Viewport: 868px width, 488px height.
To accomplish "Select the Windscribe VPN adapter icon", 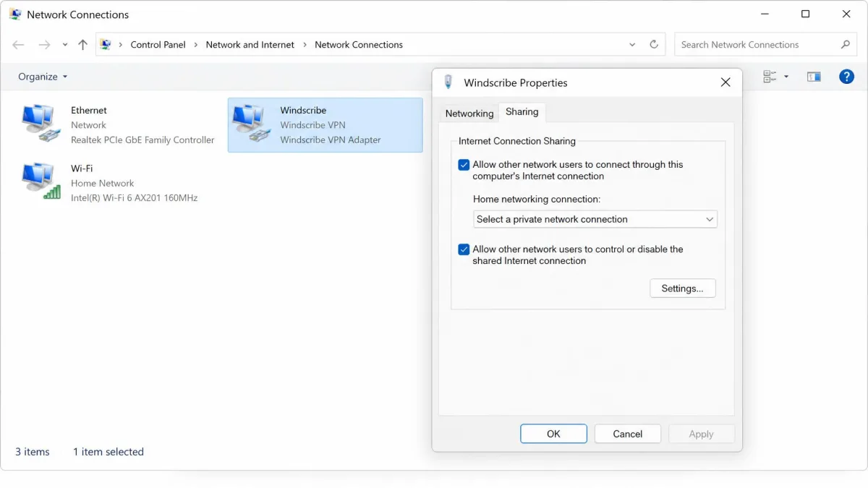I will 251,123.
